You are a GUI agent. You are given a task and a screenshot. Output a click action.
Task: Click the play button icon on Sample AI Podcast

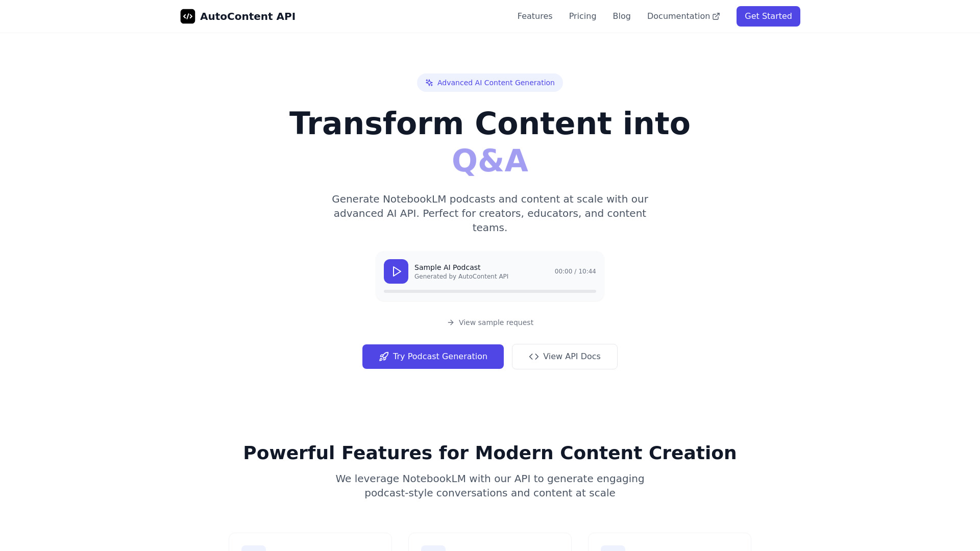point(397,271)
